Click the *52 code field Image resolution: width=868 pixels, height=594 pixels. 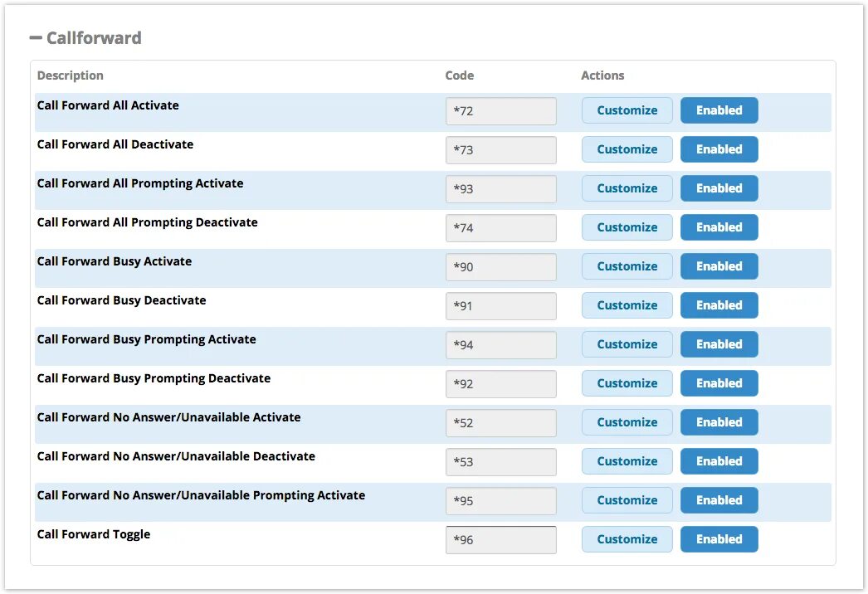click(500, 423)
